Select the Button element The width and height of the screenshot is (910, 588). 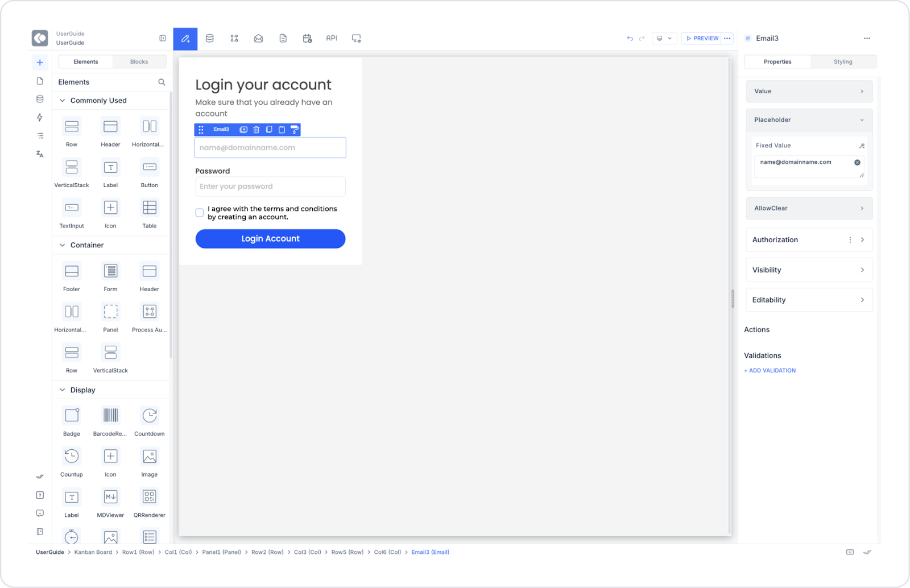(x=150, y=173)
